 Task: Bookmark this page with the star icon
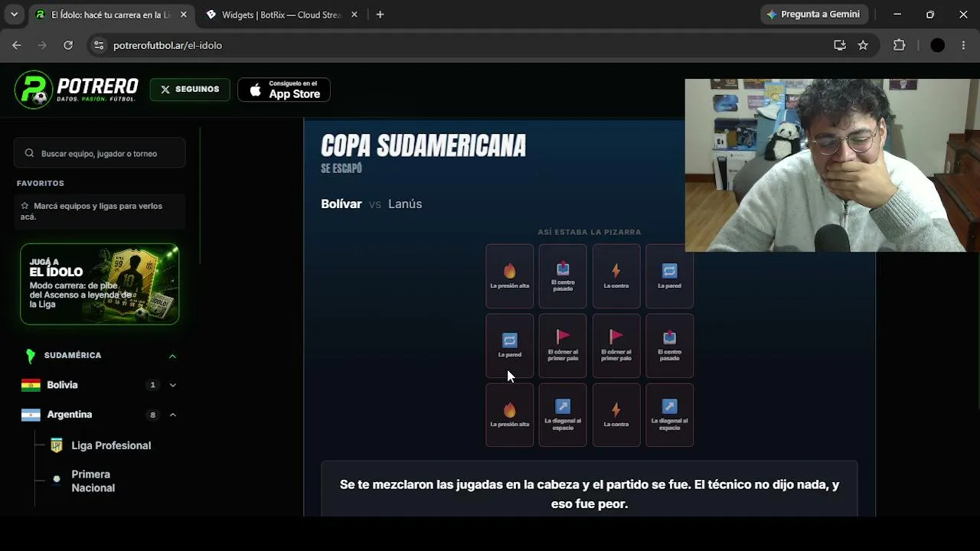[x=863, y=45]
